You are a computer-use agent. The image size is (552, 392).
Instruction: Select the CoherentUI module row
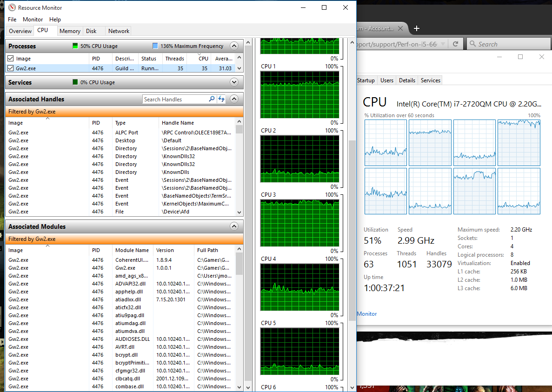click(x=121, y=260)
